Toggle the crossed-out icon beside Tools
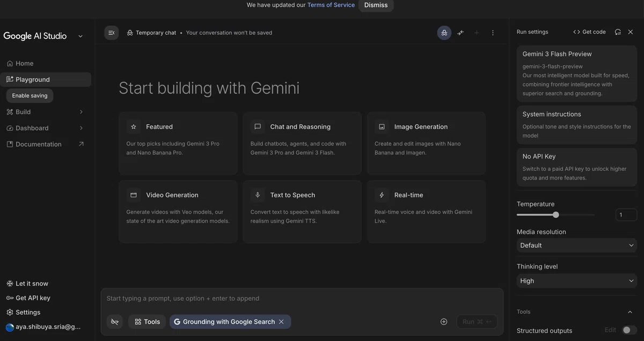The image size is (644, 341). click(x=114, y=322)
